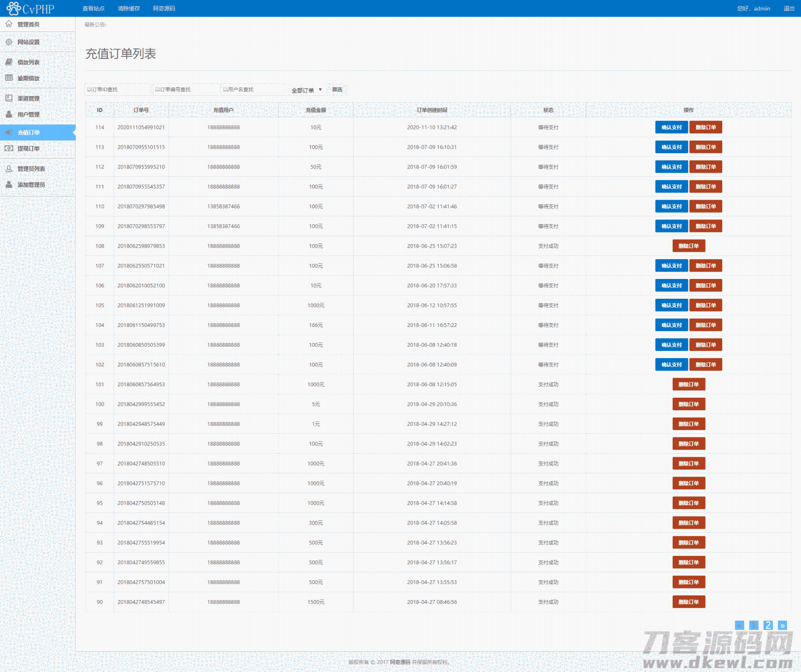The image size is (801, 672).
Task: Click the icon beside 渠道管理
Action: click(x=9, y=98)
